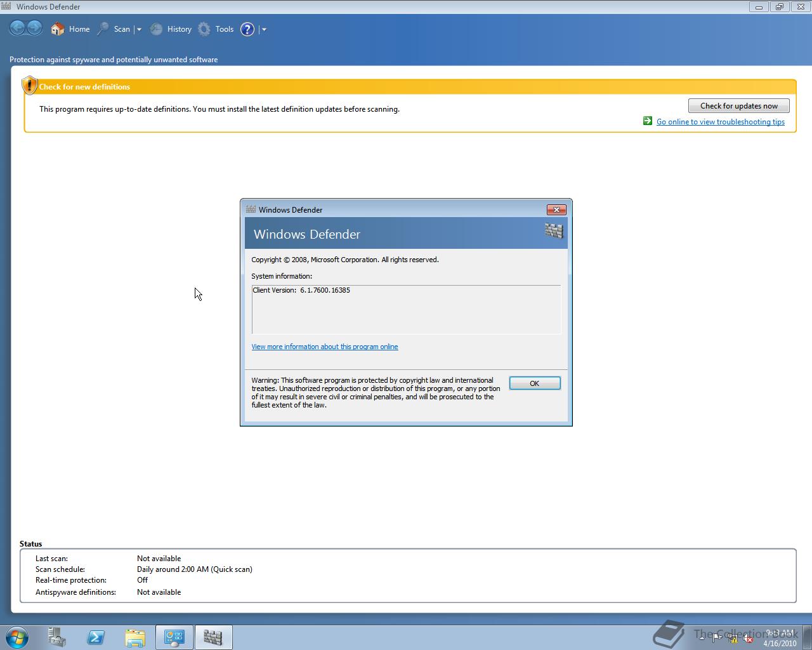Launch Windows PowerShell from the taskbar
This screenshot has height=650, width=812.
[96, 637]
